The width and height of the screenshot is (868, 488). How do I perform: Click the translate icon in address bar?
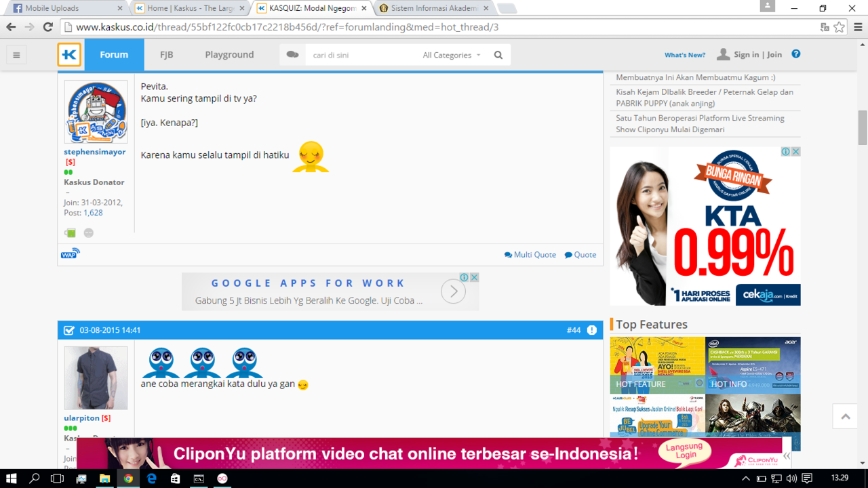pos(825,27)
